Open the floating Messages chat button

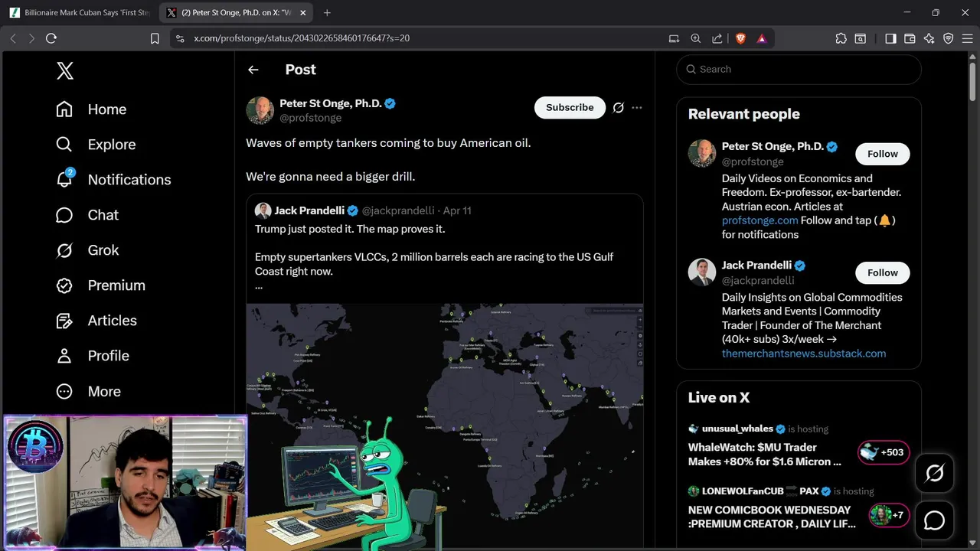pyautogui.click(x=934, y=520)
